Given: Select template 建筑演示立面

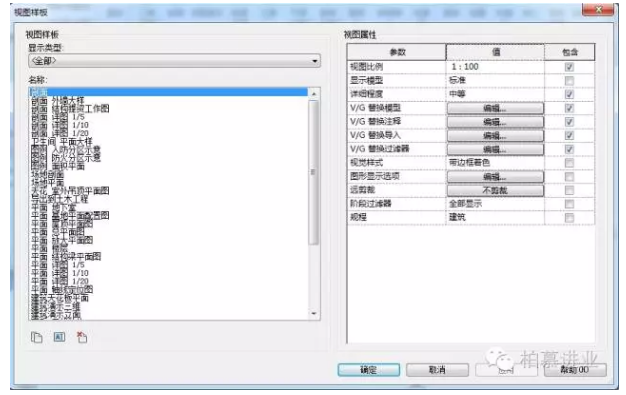Looking at the screenshot, I should (x=55, y=315).
